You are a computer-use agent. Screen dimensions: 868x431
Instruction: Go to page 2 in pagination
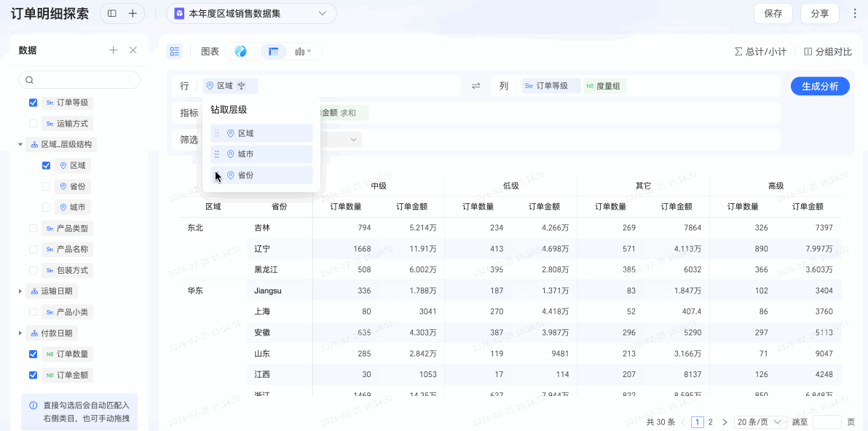coord(711,422)
